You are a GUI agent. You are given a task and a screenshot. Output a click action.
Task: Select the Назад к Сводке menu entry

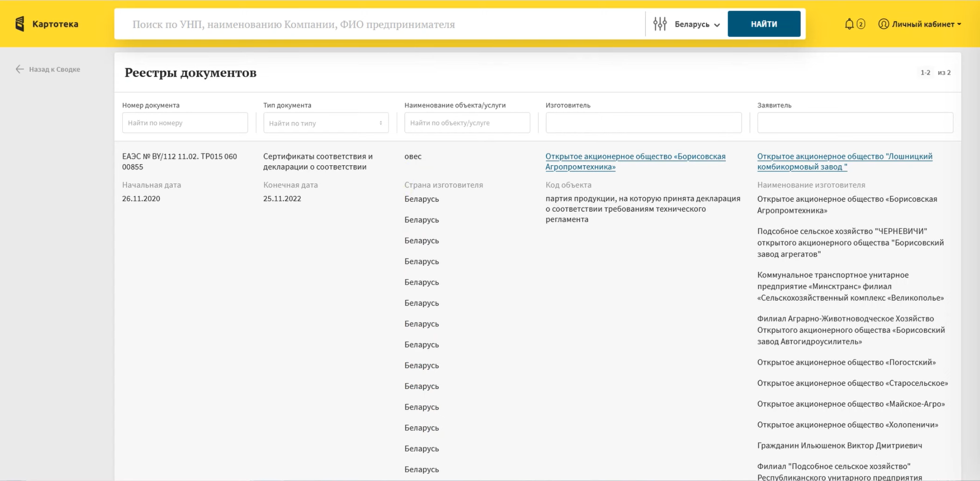[55, 69]
